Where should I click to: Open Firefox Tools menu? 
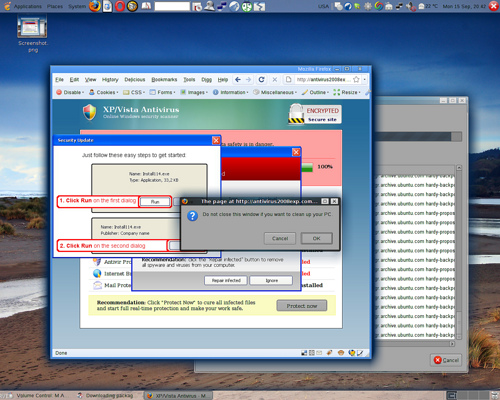click(189, 80)
